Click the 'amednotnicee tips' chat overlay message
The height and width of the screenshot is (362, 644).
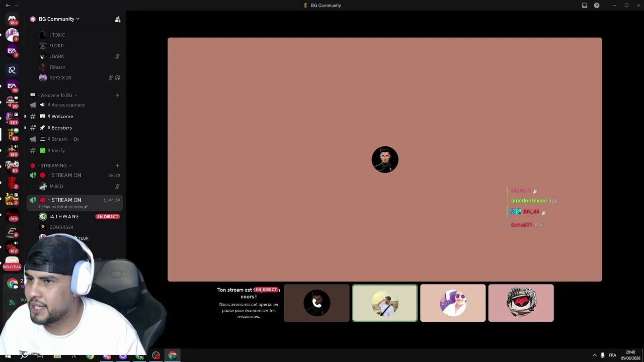point(534,201)
